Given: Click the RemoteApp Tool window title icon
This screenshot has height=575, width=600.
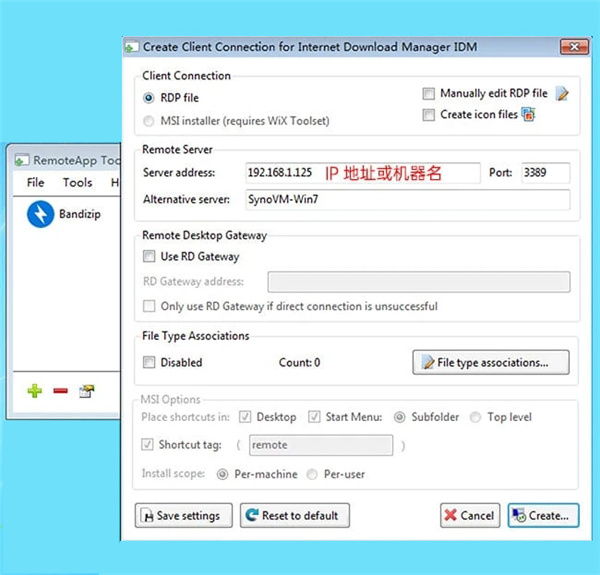Looking at the screenshot, I should pyautogui.click(x=22, y=160).
